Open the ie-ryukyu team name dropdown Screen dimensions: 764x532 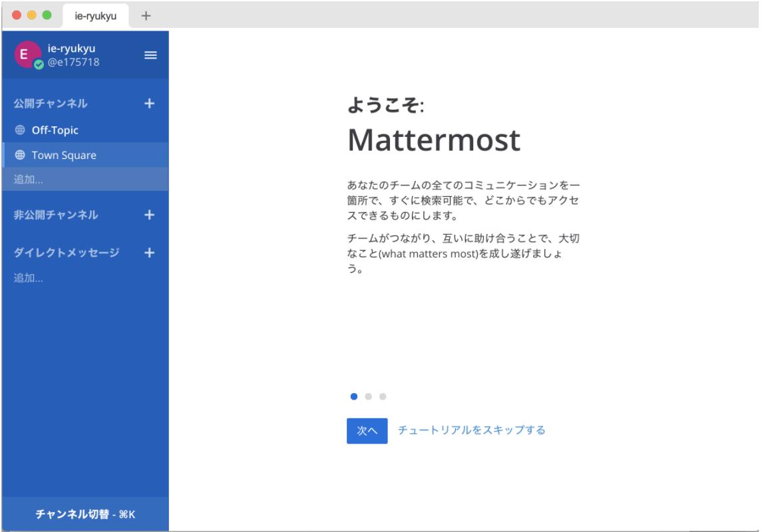click(x=71, y=49)
